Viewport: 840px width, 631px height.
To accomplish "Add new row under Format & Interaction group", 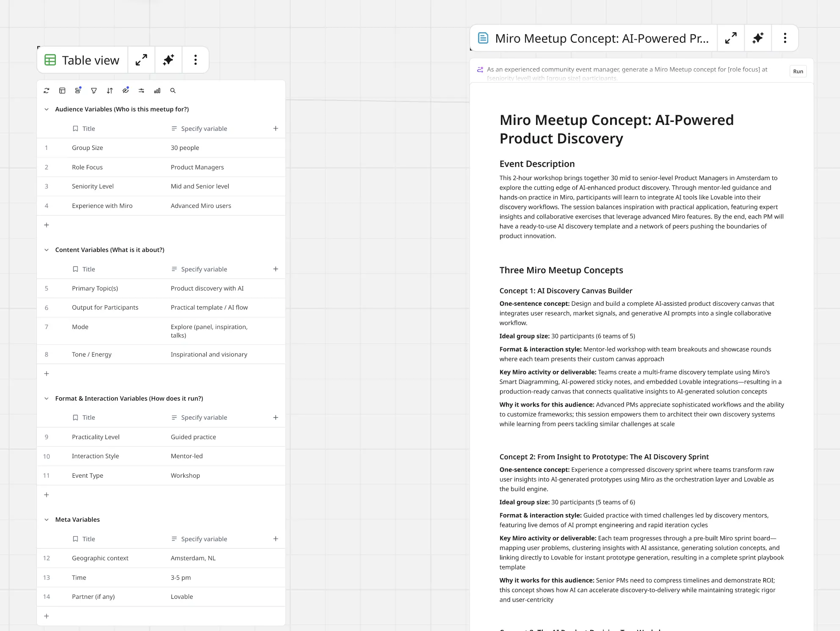I will [x=47, y=495].
